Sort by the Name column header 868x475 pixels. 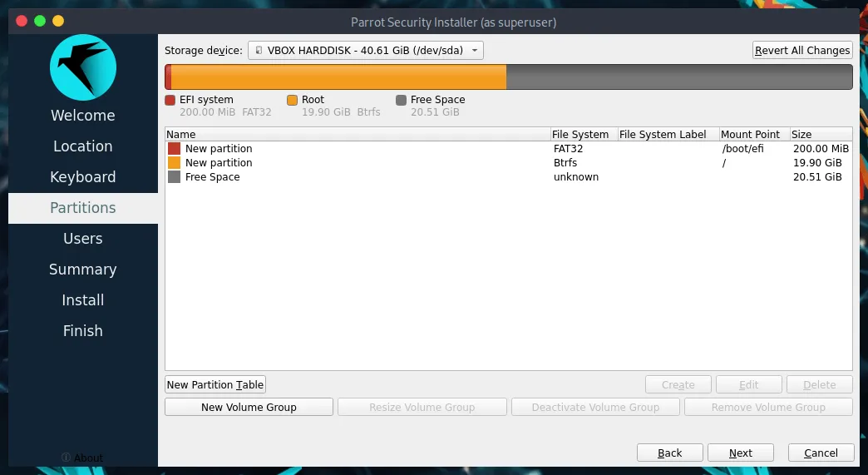point(358,135)
